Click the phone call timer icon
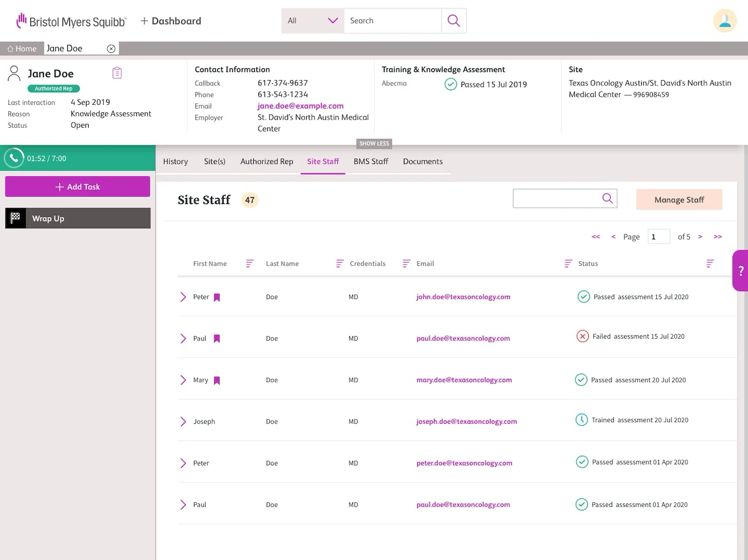 pos(14,158)
